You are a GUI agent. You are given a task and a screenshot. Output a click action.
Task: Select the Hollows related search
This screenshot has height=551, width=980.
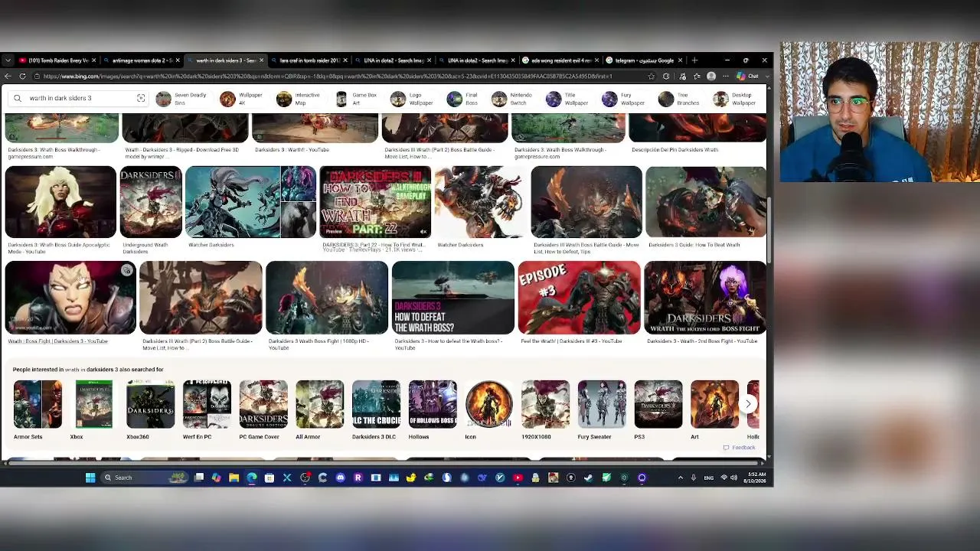(x=433, y=411)
